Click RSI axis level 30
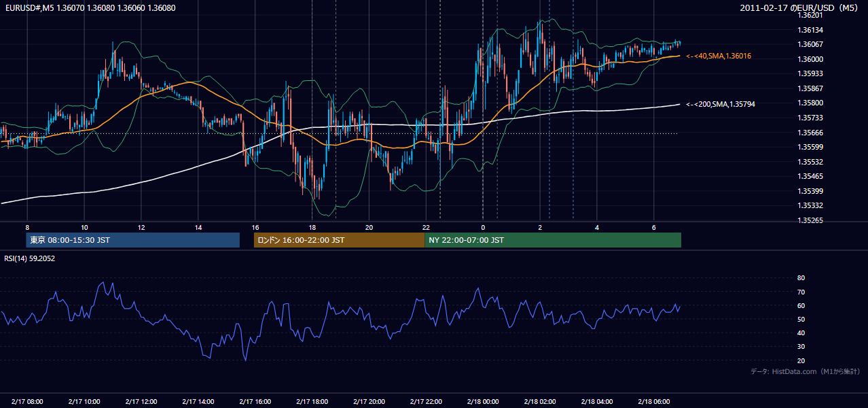The height and width of the screenshot is (408, 868). tap(801, 347)
